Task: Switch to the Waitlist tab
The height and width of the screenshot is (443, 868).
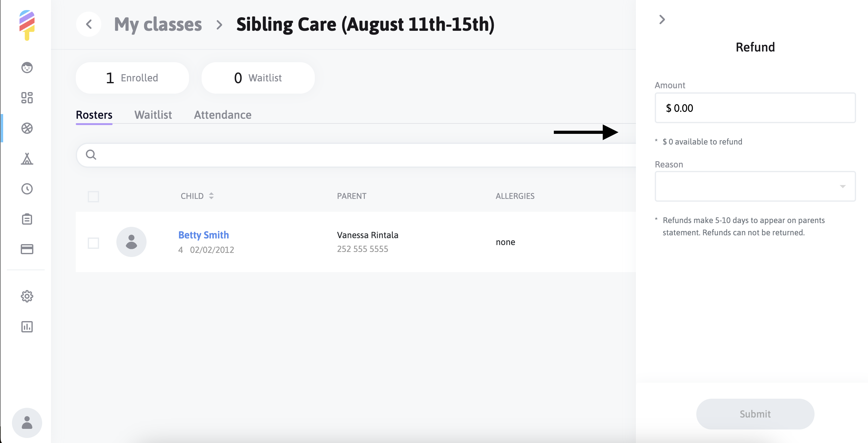Action: coord(153,115)
